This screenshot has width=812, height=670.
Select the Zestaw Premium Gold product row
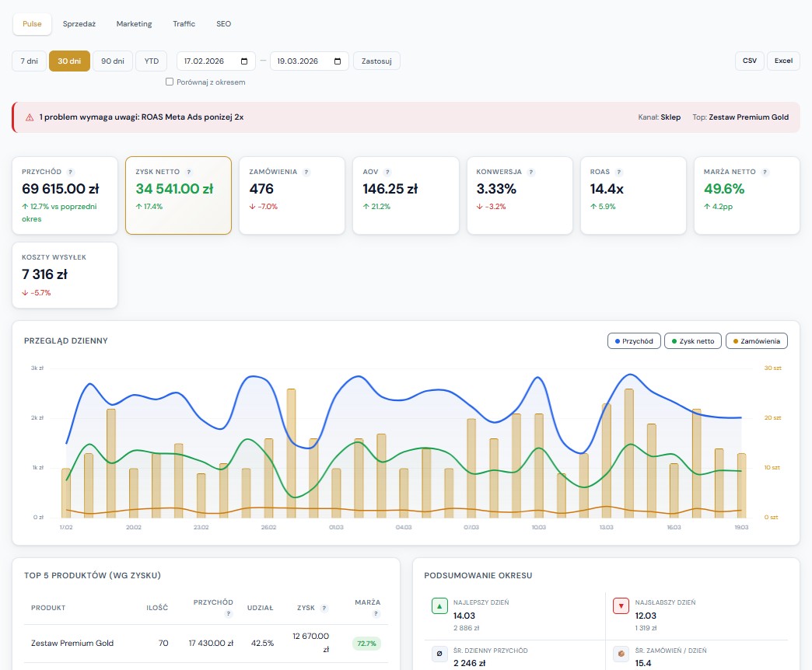click(74, 644)
